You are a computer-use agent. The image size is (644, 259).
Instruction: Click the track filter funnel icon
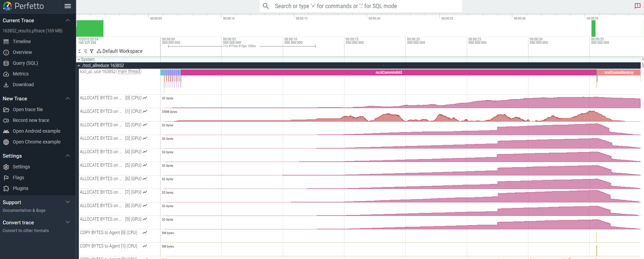point(92,51)
